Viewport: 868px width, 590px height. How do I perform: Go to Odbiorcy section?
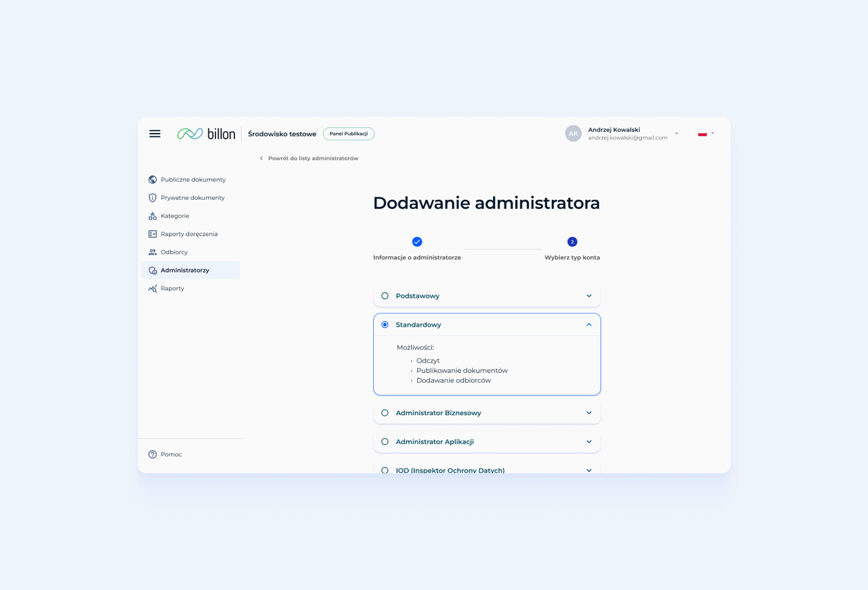click(x=190, y=252)
